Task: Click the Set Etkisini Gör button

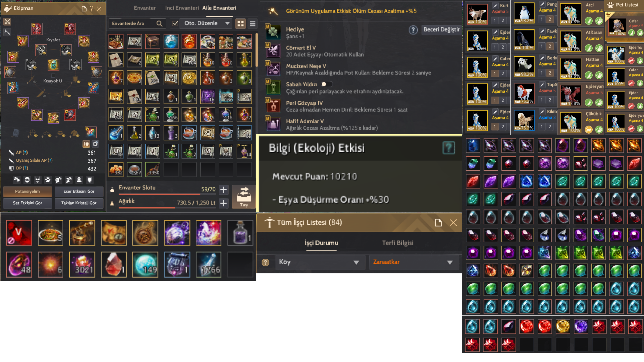Action: pyautogui.click(x=28, y=203)
